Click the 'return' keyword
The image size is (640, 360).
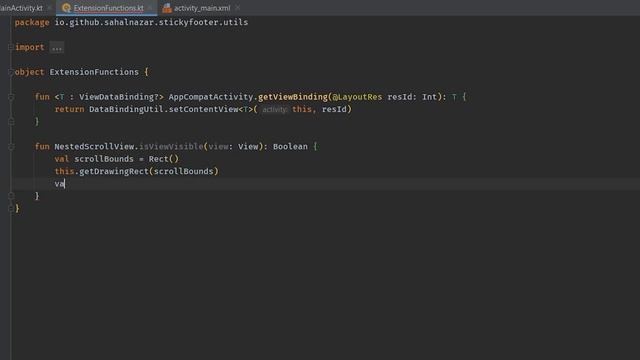pyautogui.click(x=69, y=109)
